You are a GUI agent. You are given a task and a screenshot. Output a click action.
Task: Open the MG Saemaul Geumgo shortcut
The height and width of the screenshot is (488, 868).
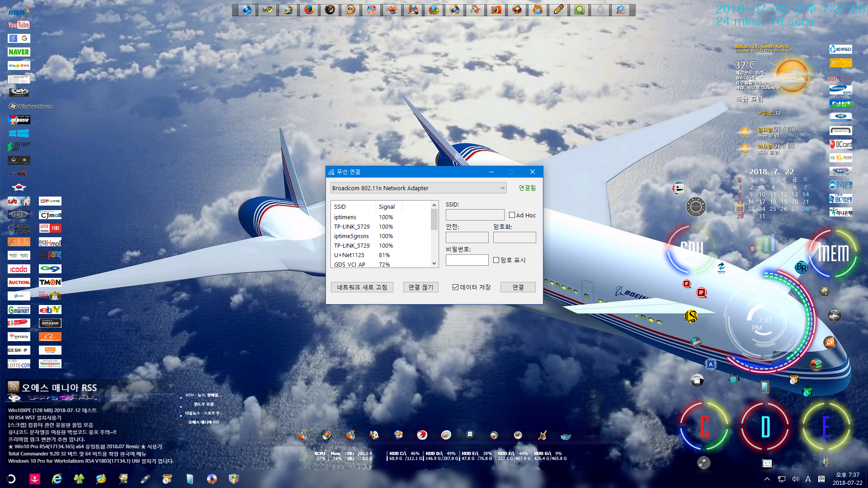(x=840, y=49)
